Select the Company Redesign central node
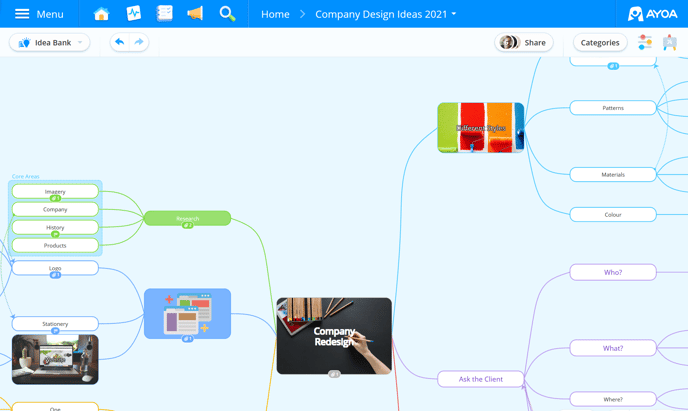Screen dimensions: 688x411 pos(334,336)
